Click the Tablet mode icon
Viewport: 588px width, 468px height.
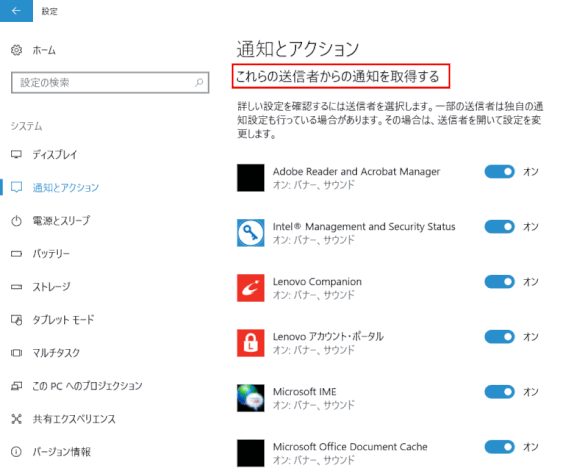[x=16, y=320]
